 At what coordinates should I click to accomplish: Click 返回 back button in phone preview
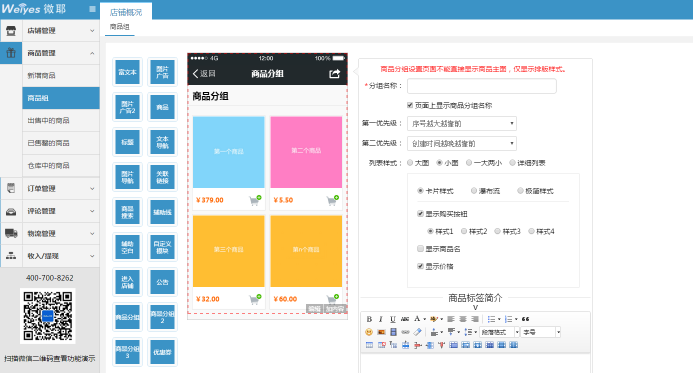pos(204,74)
